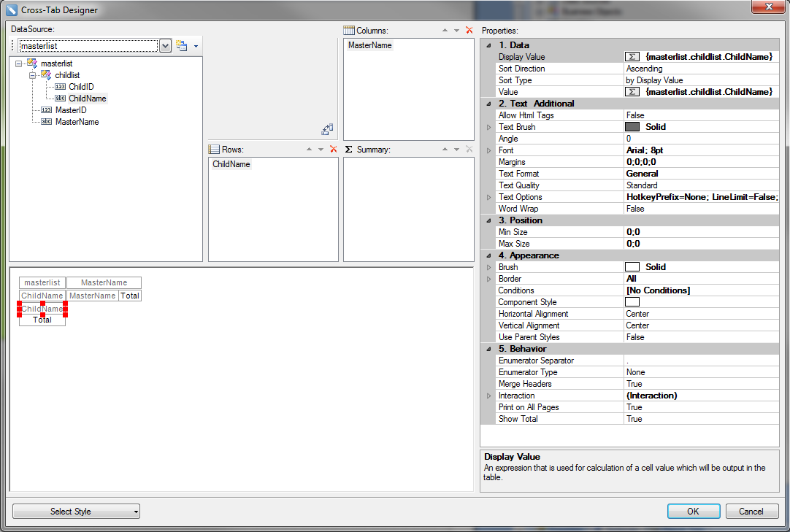The image size is (790, 532).
Task: Collapse the 5. Behavior category
Action: [x=488, y=349]
